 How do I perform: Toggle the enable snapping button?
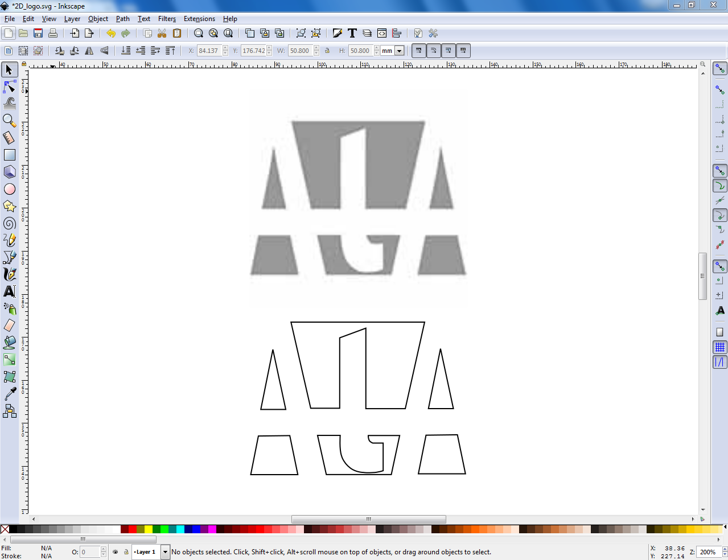720,69
